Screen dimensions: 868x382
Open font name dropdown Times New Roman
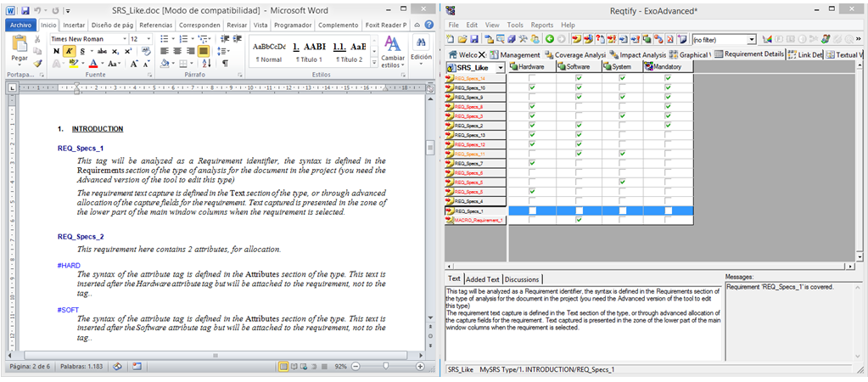click(125, 39)
